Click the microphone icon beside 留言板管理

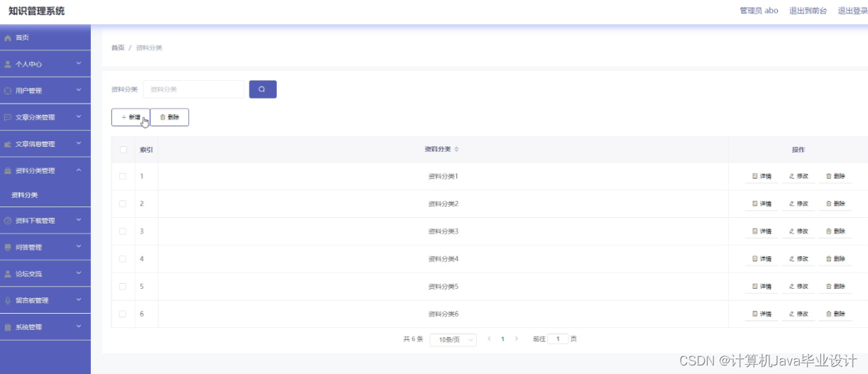tap(8, 300)
